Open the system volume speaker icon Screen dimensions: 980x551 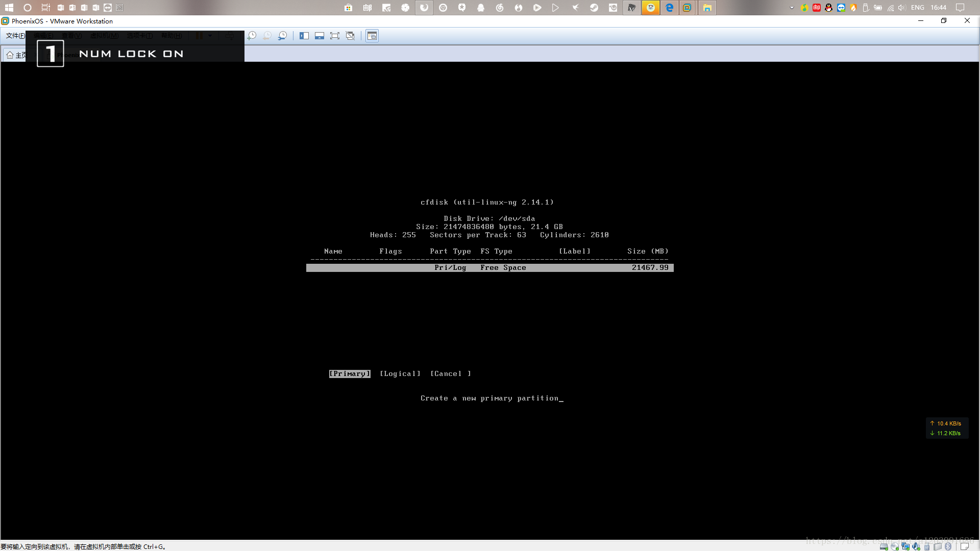pos(901,8)
